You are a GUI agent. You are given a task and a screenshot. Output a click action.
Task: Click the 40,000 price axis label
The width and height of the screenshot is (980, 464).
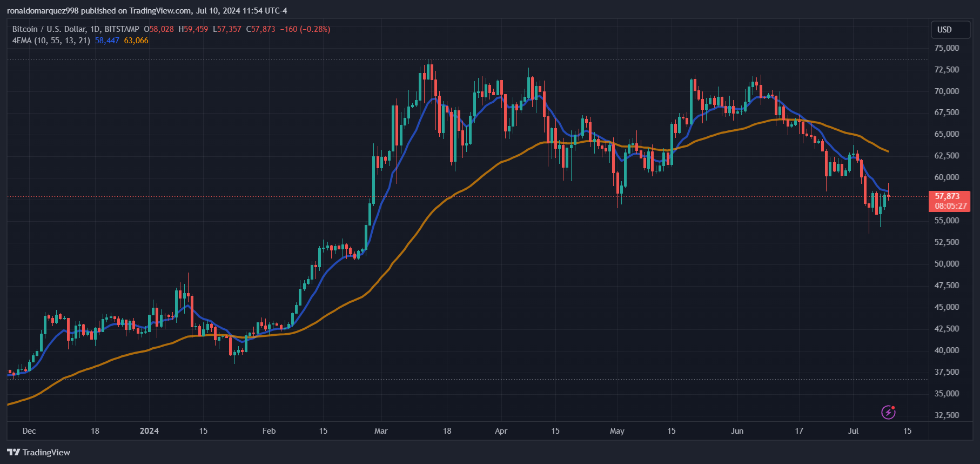click(947, 350)
